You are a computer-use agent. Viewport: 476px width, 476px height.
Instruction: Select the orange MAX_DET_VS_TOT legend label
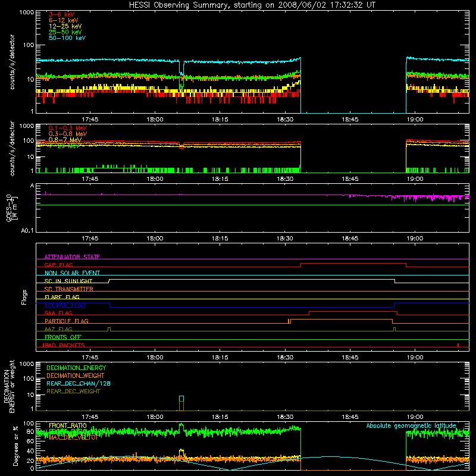tap(73, 437)
